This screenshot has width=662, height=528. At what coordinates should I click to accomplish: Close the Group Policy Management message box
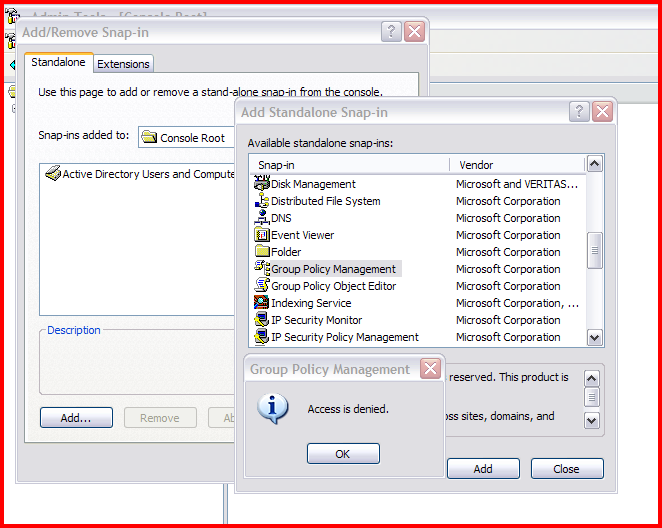point(430,368)
